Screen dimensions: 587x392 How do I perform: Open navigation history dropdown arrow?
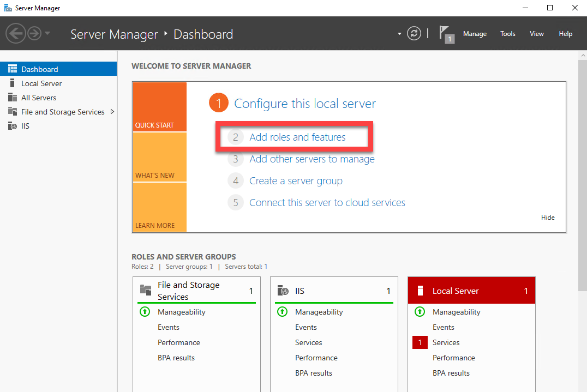pos(47,34)
